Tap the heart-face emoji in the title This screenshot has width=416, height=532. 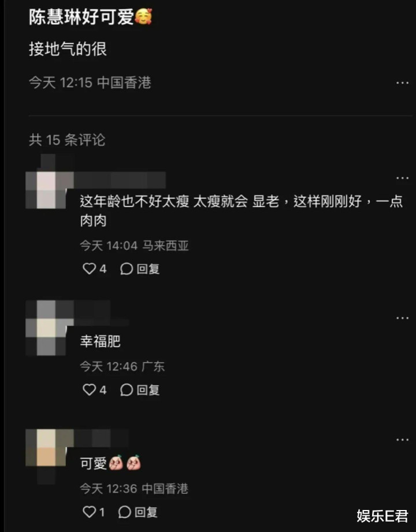tap(144, 17)
